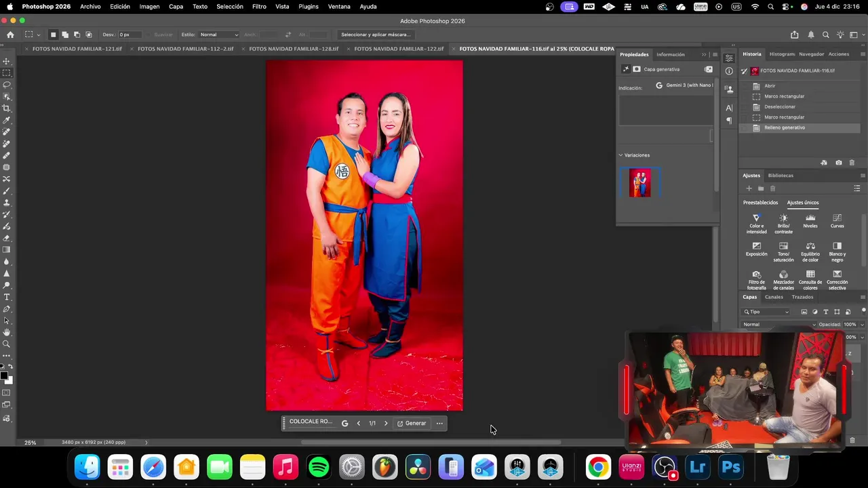
Task: Switch to FOTOS NAVIDAD FAMILIAR-128.tif tab
Action: [x=294, y=49]
